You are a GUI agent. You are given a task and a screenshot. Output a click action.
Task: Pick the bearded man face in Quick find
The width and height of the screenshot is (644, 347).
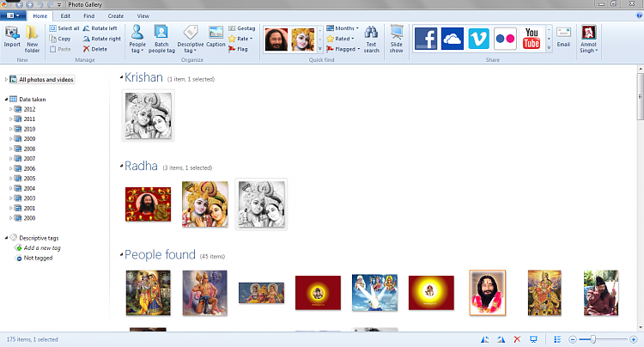[x=276, y=40]
